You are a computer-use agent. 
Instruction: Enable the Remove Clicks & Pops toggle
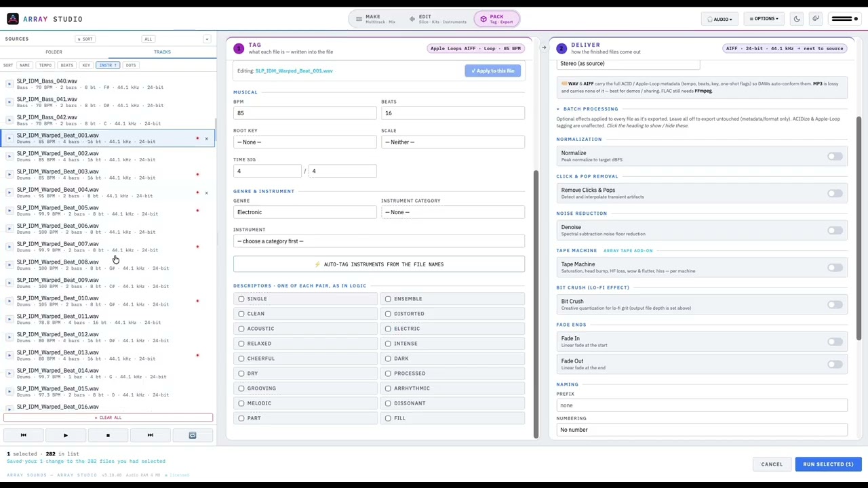point(835,193)
